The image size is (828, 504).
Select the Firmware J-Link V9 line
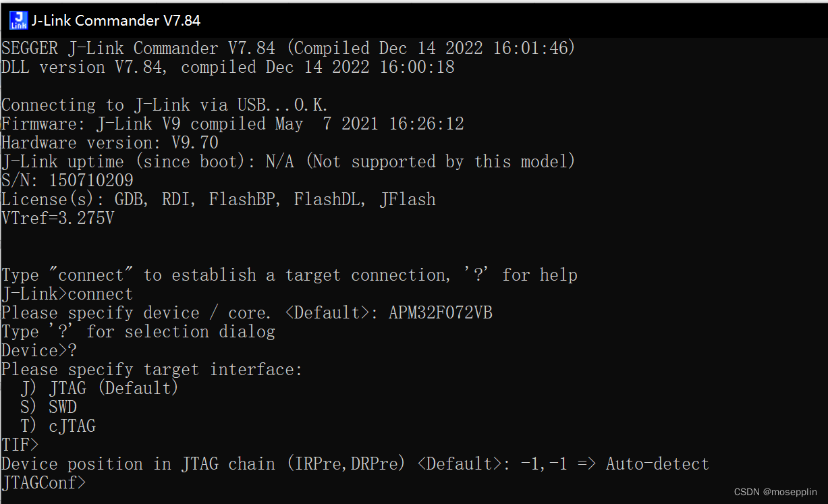(233, 123)
